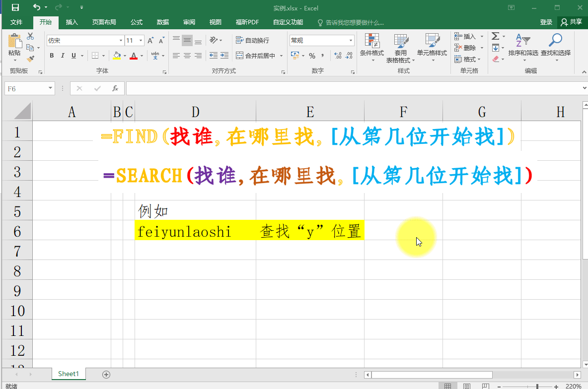Open merge and center dropdown arrow
588x389 pixels.
click(x=281, y=56)
